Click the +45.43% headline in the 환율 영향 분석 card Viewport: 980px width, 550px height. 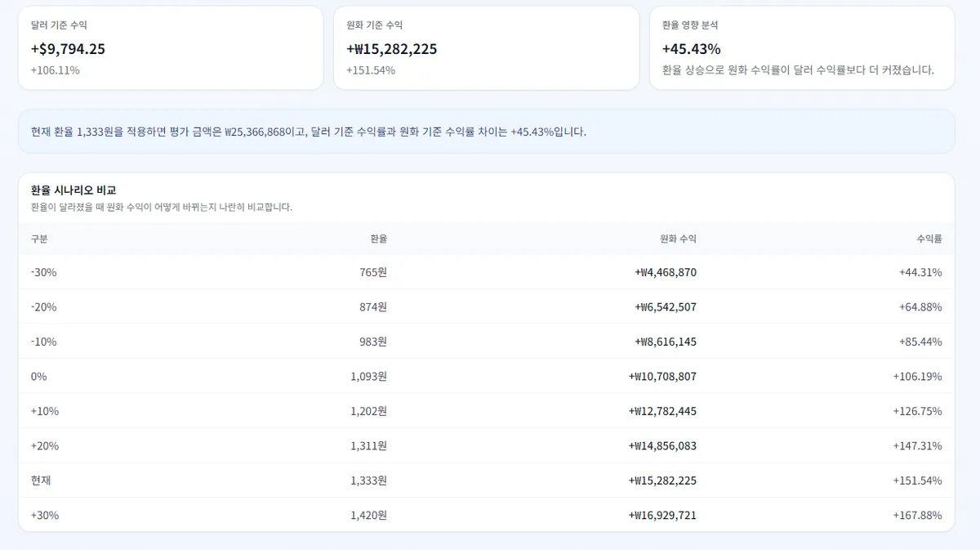tap(691, 49)
